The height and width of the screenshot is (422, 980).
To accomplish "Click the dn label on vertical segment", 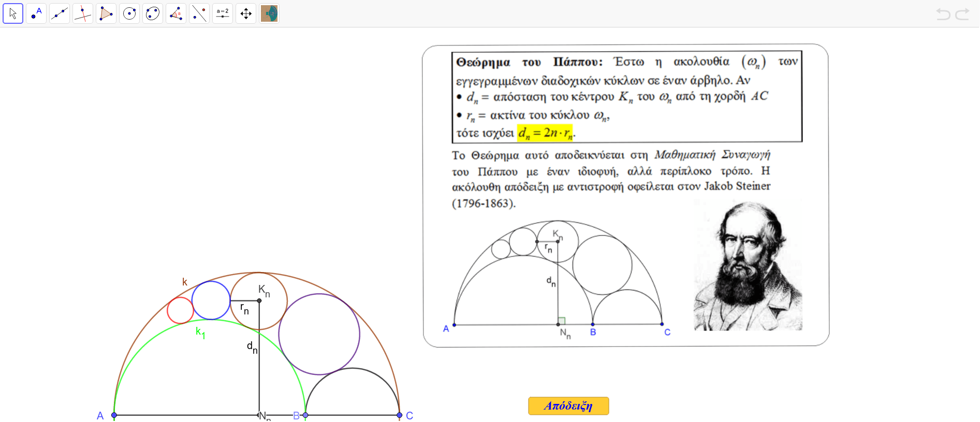I will (x=252, y=347).
